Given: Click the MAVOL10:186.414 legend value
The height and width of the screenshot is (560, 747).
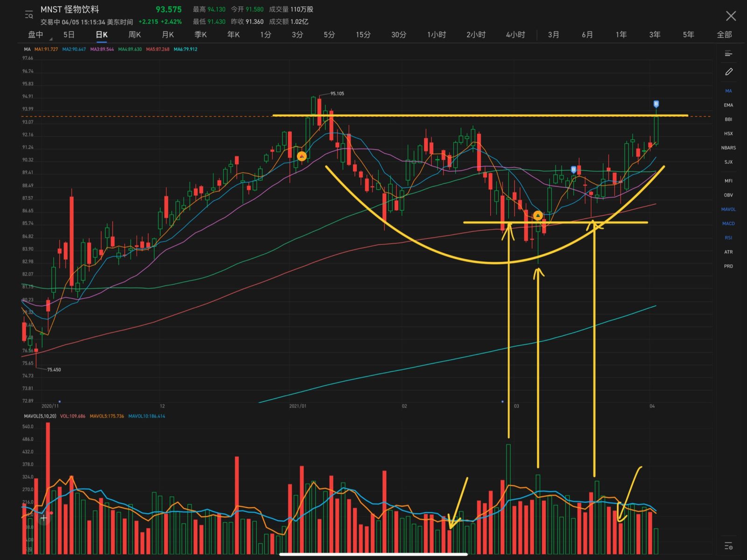Looking at the screenshot, I should (x=147, y=416).
